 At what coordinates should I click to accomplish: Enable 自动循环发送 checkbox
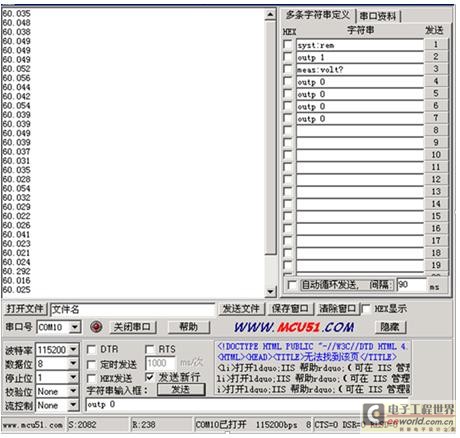[x=292, y=285]
